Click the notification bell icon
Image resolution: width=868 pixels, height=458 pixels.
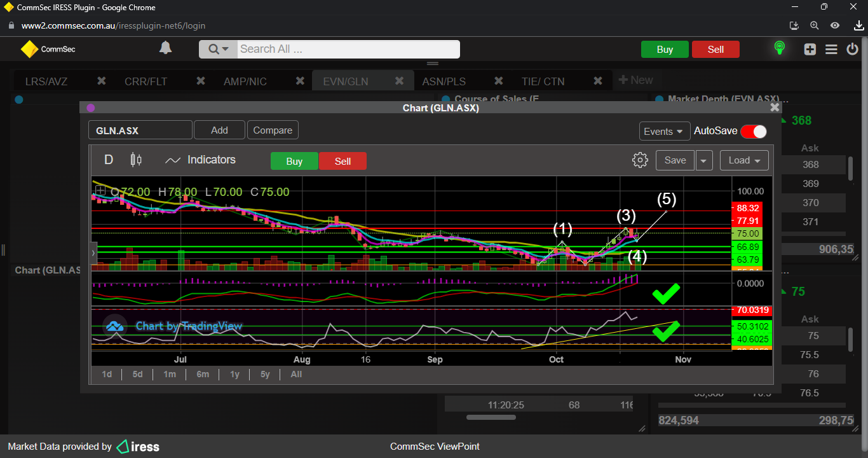(165, 48)
